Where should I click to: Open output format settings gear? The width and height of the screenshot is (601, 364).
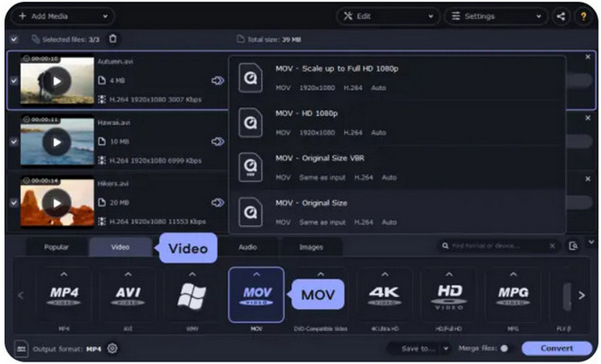(x=112, y=349)
